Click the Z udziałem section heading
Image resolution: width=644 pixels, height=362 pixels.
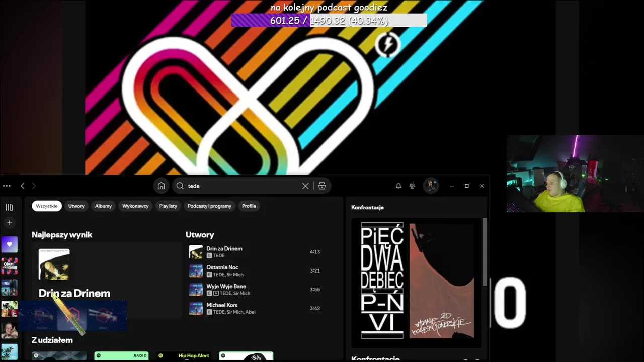coord(52,340)
